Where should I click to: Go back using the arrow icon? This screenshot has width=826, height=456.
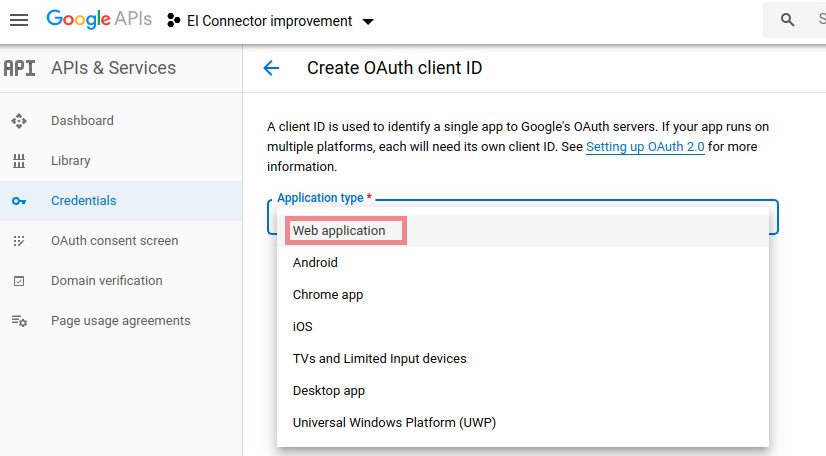[x=270, y=68]
